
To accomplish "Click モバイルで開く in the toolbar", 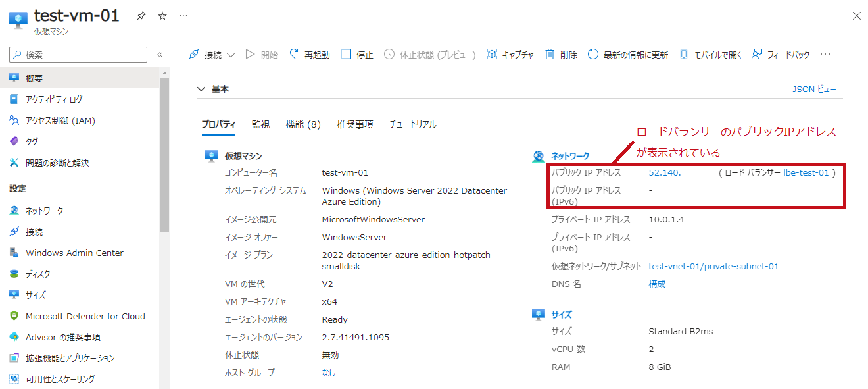I will 710,55.
